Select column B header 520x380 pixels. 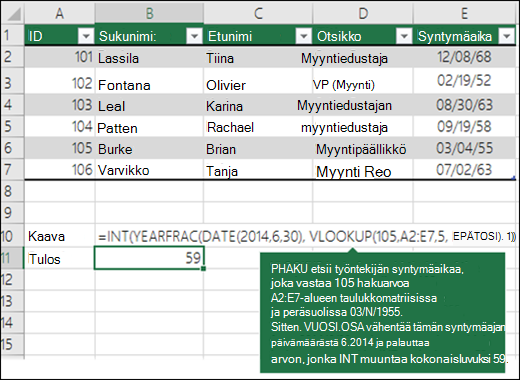[x=149, y=13]
